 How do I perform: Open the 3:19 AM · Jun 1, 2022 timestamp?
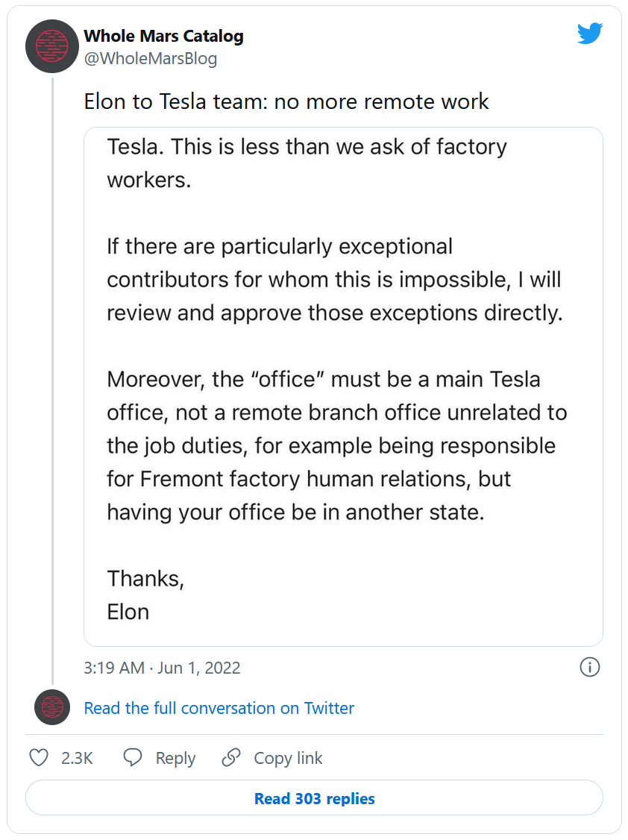(x=162, y=667)
